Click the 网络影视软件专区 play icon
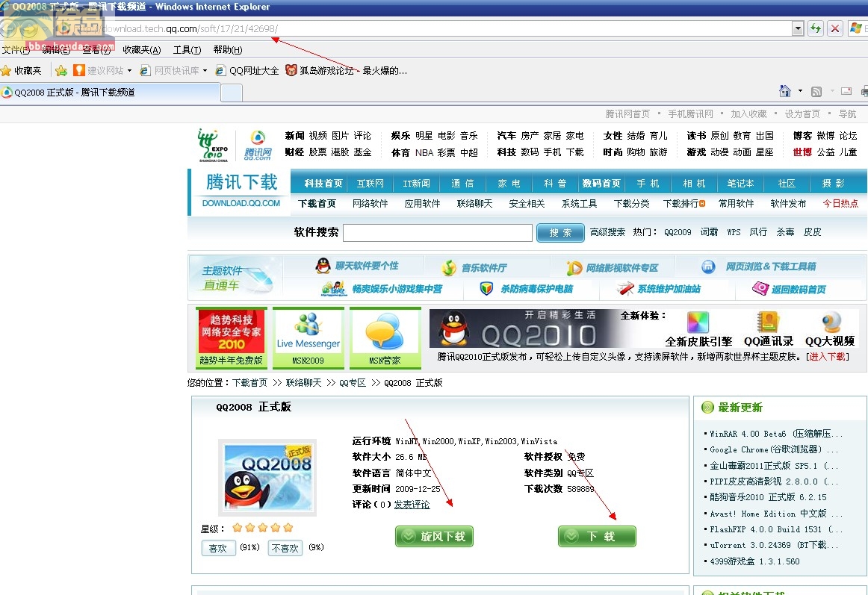 [x=574, y=268]
